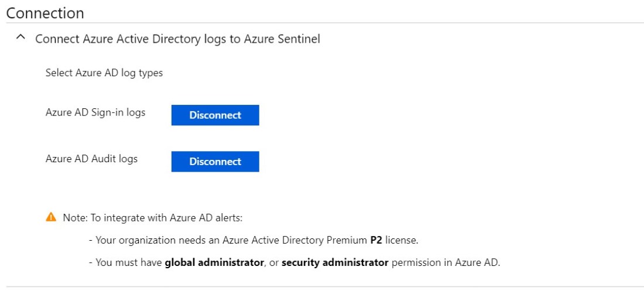Click the bold 'global administrator' text
The image size is (644, 294).
(x=214, y=262)
